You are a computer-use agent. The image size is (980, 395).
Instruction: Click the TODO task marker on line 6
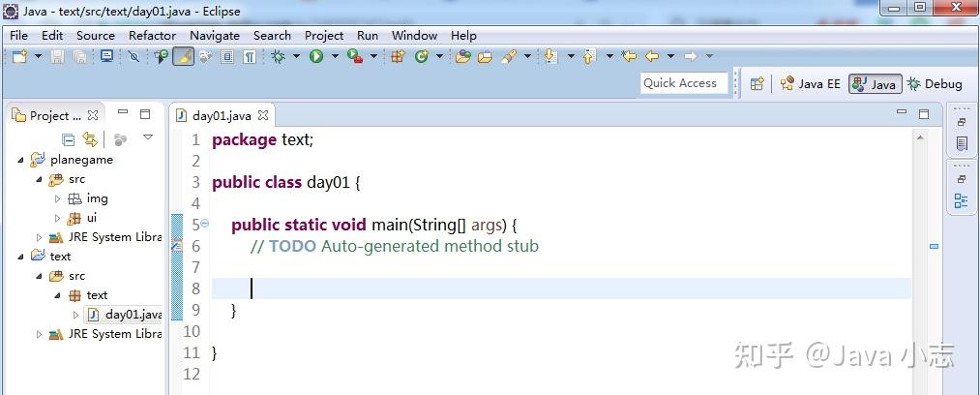177,246
